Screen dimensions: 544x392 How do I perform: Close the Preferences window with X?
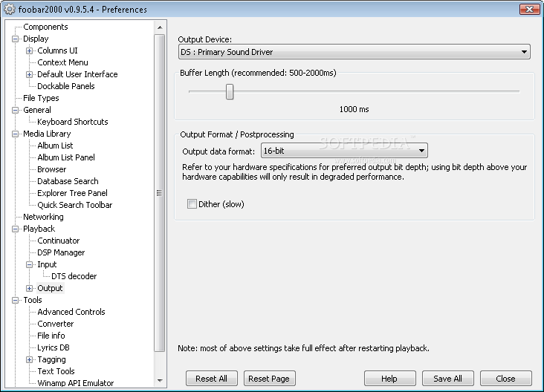pyautogui.click(x=529, y=9)
